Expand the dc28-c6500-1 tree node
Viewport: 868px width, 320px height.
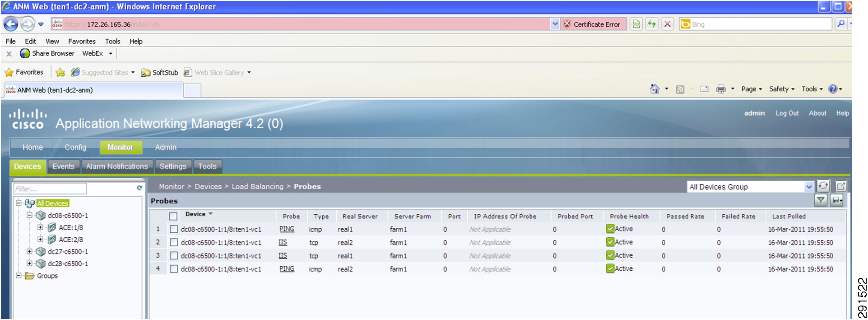coord(29,264)
